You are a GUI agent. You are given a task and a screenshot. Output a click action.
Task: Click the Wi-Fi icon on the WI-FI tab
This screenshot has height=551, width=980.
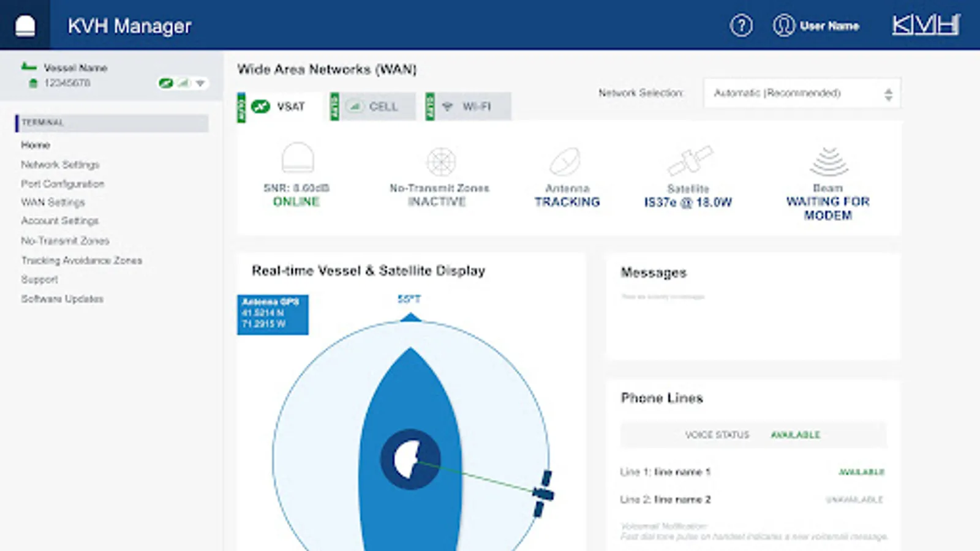pos(447,107)
